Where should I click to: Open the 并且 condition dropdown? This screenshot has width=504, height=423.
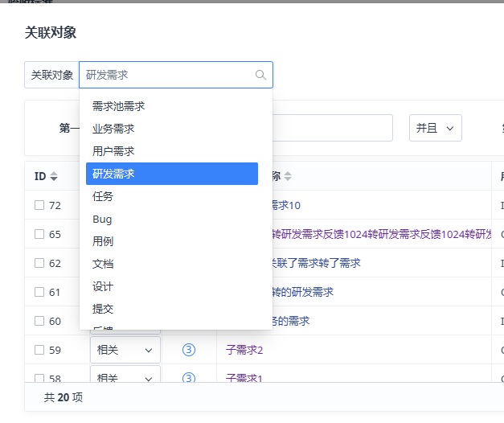click(x=435, y=128)
